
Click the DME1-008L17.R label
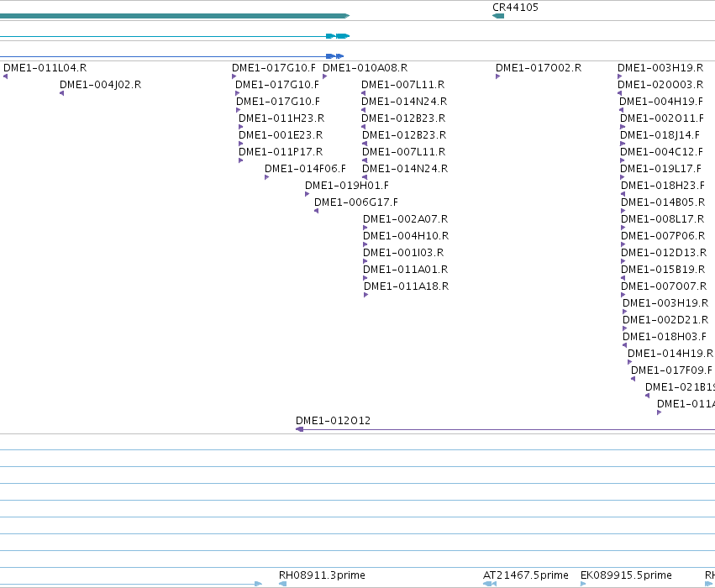tap(663, 219)
